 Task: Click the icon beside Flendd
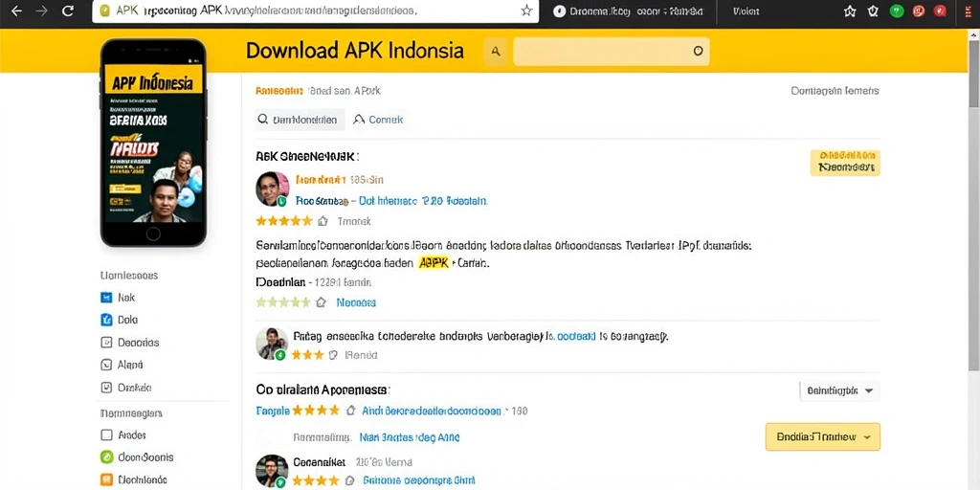click(x=332, y=355)
